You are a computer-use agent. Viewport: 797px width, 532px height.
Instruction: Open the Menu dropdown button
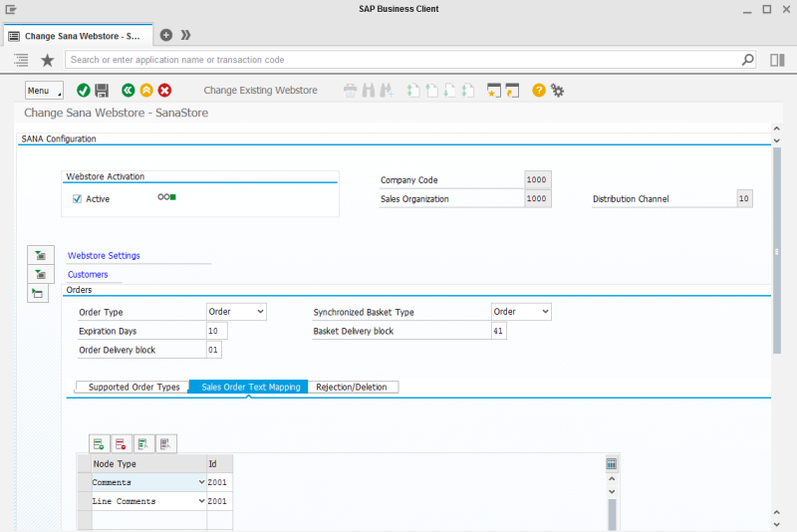[x=44, y=91]
